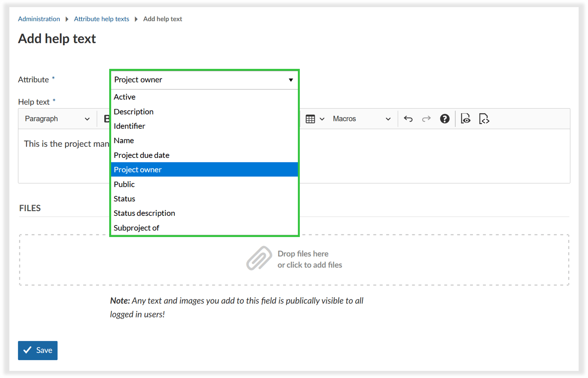
Task: Pick Identifier from the dropdown options
Action: [x=129, y=126]
